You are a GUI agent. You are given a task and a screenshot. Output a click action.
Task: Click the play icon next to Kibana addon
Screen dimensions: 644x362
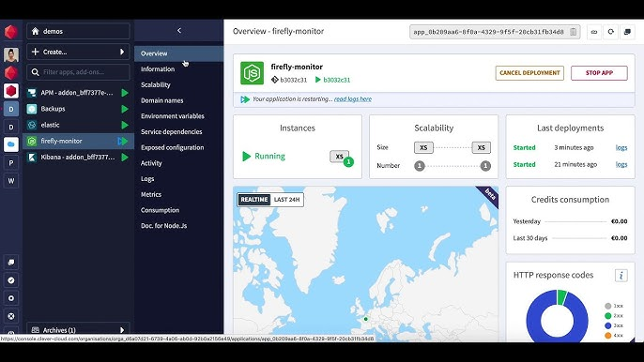(125, 158)
